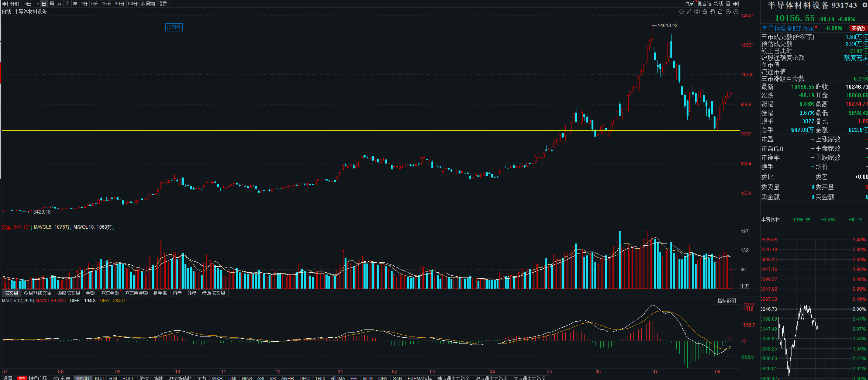Screen dimensions: 868x380
Task: Expand left sidebar with arrow icon
Action: [x=5, y=4]
